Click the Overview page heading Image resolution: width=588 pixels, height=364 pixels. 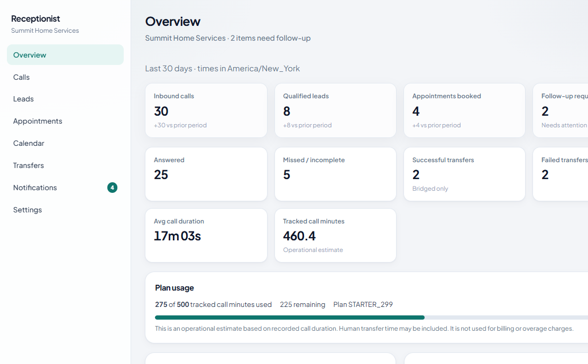pos(173,21)
